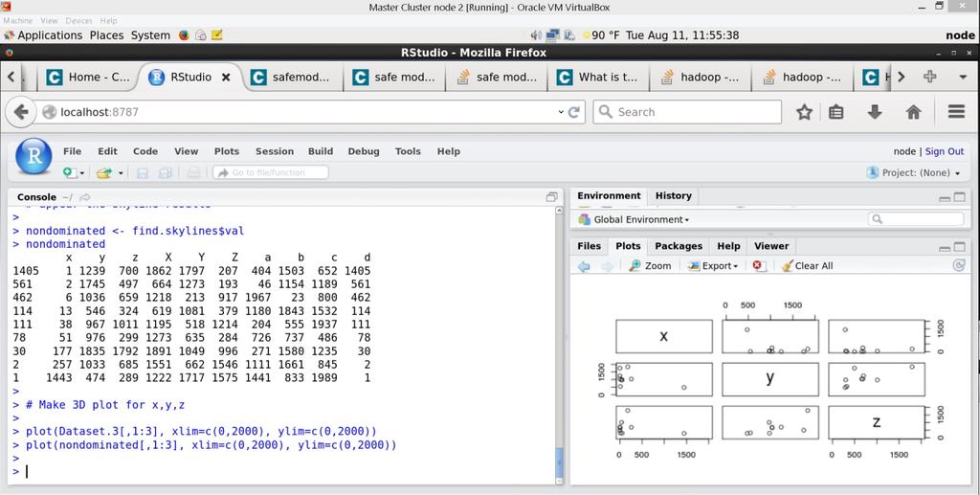The width and height of the screenshot is (980, 495).
Task: Open the list all tabs dropdown
Action: 963,78
